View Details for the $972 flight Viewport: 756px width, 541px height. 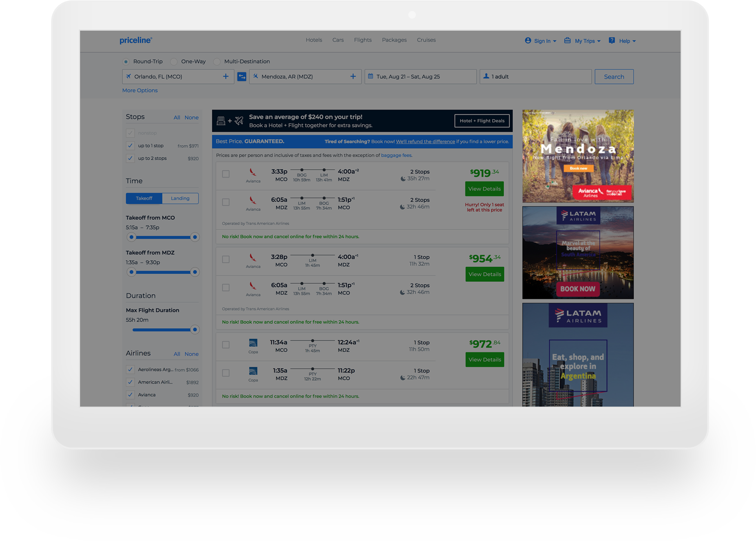[485, 359]
